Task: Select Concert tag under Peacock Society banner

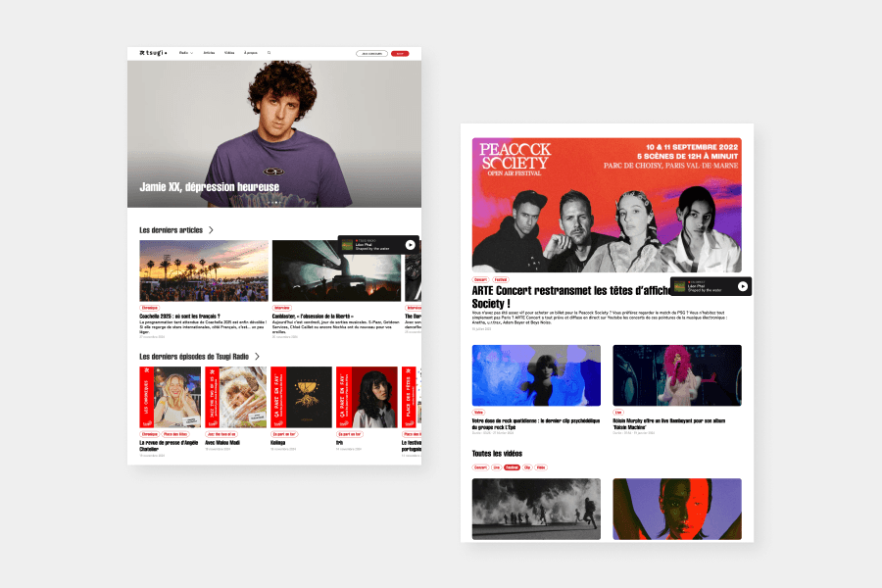Action: tap(480, 279)
